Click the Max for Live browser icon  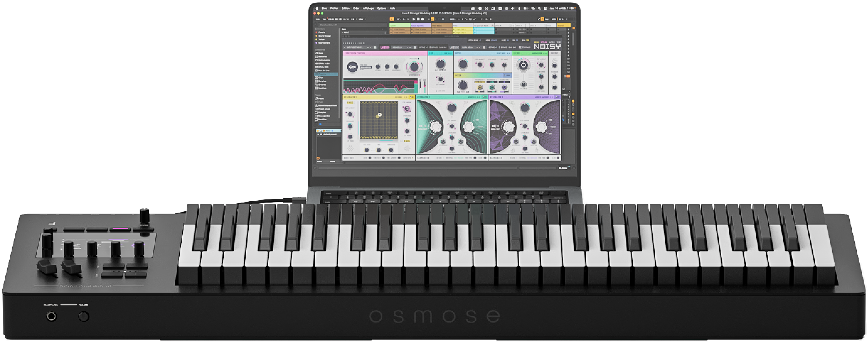point(326,70)
